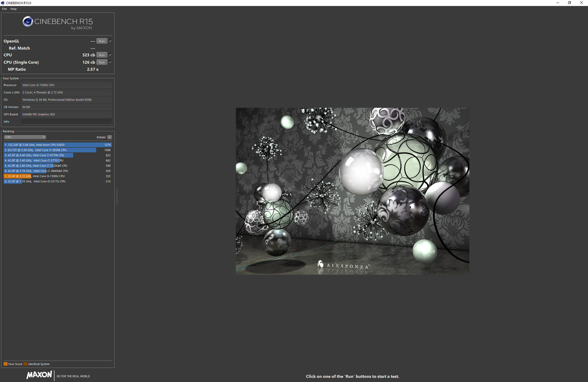This screenshot has height=382, width=588.
Task: Toggle the OpenGL test checkbox
Action: click(111, 41)
